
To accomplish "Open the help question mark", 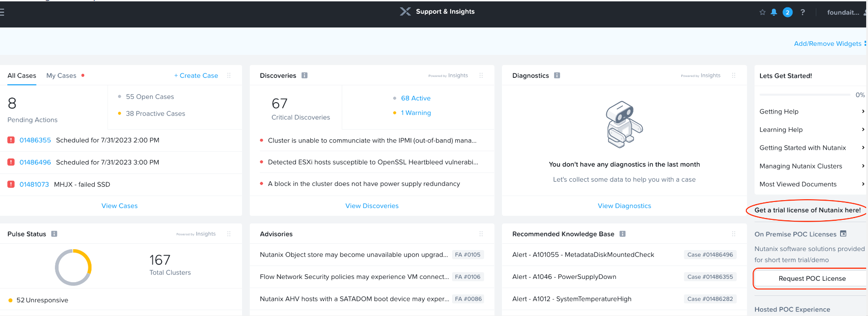I will pyautogui.click(x=803, y=12).
